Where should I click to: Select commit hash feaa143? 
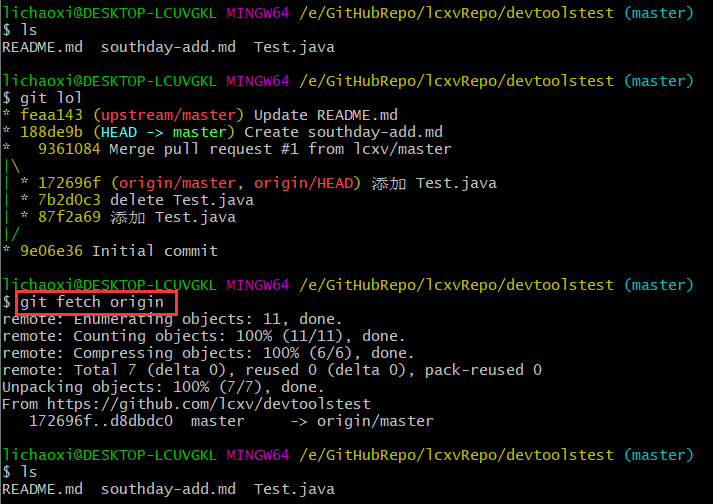tap(51, 115)
